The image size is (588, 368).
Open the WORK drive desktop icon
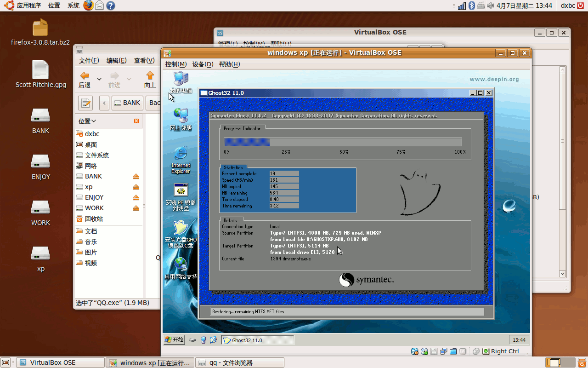pyautogui.click(x=40, y=213)
